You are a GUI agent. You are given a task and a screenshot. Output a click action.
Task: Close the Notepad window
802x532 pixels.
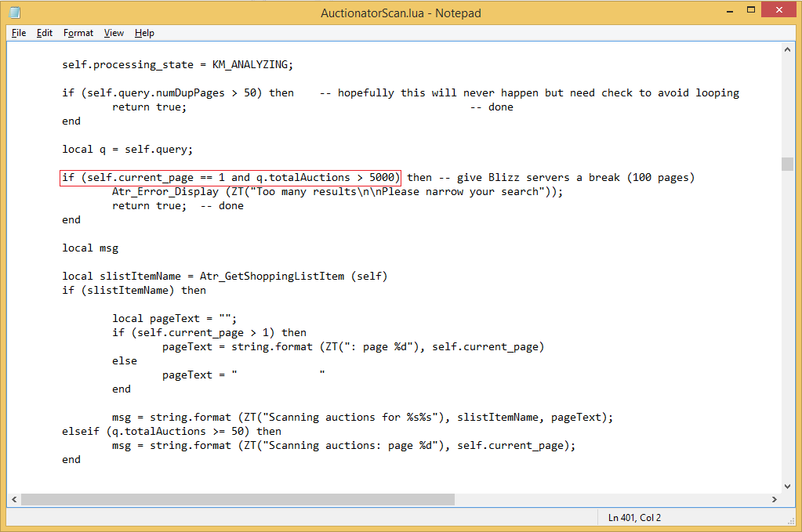point(779,10)
